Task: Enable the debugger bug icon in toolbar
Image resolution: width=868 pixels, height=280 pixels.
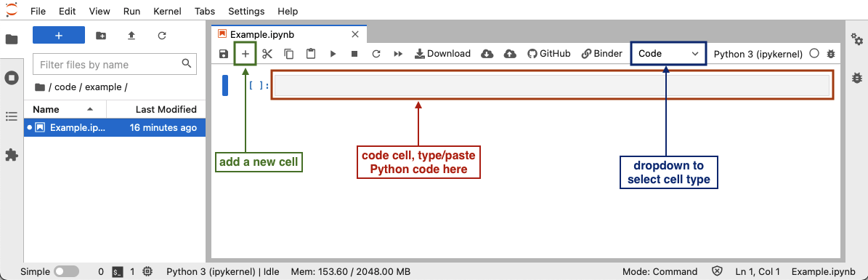Action: [830, 54]
